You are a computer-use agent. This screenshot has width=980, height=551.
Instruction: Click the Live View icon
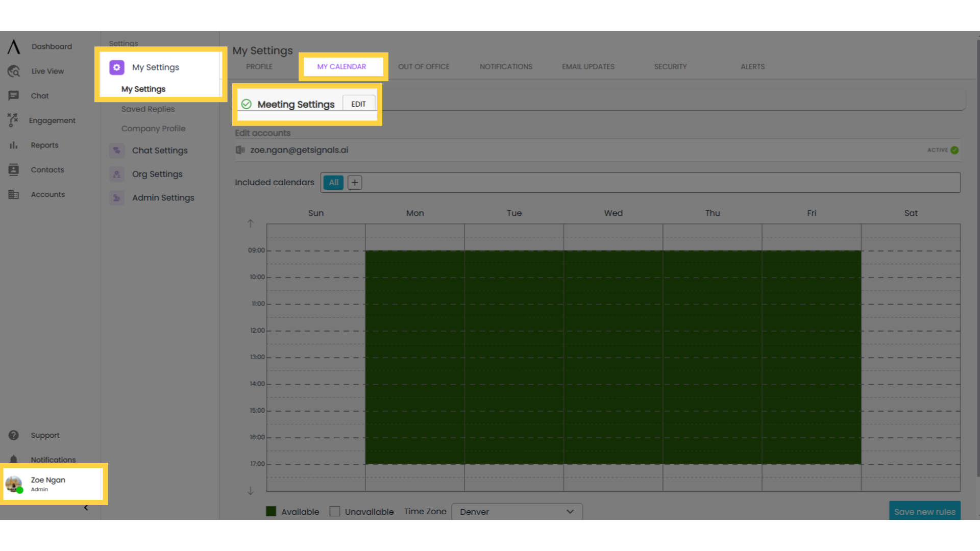(x=13, y=70)
